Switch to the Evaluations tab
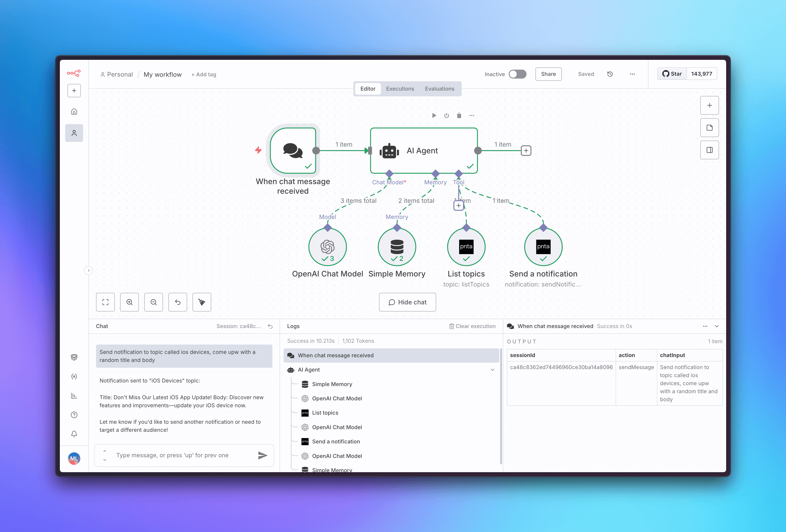The image size is (786, 532). tap(439, 89)
